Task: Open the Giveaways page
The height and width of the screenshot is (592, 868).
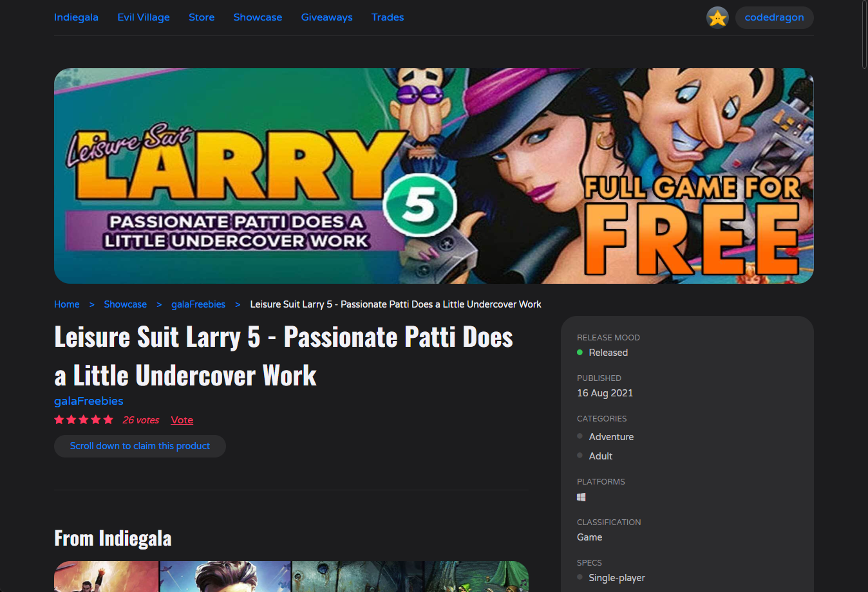Action: click(x=326, y=17)
